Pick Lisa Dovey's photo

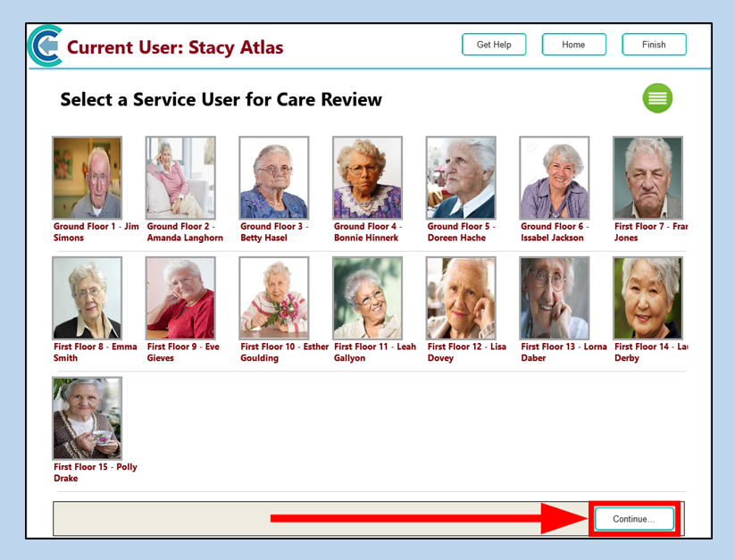click(x=461, y=298)
